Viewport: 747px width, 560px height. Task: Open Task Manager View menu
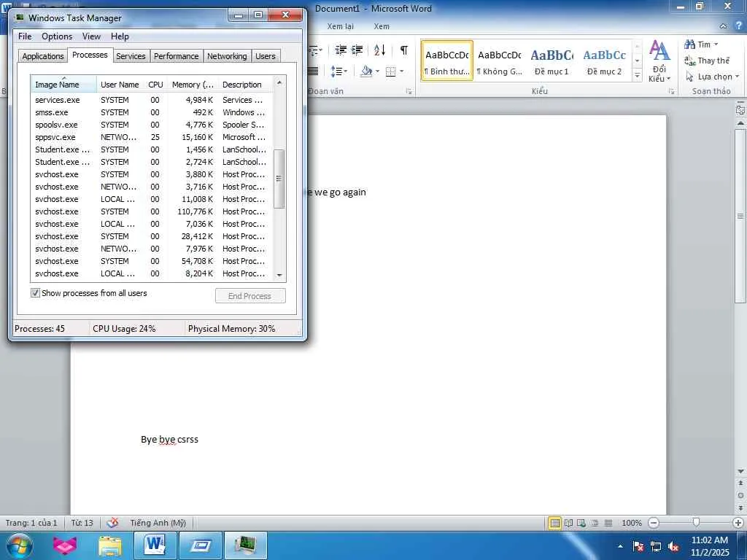click(x=91, y=36)
